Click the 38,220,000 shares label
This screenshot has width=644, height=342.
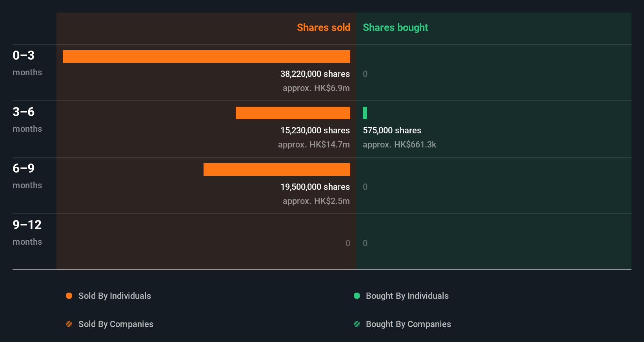click(315, 74)
